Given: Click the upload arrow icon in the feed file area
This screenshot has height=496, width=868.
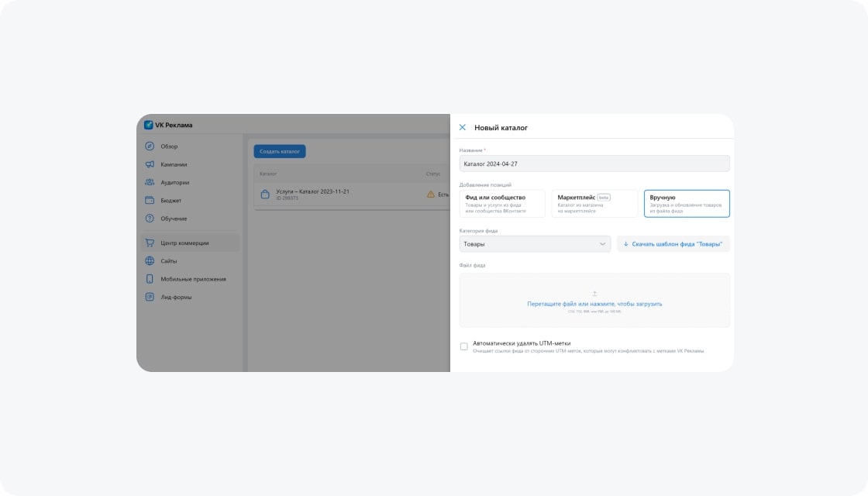Looking at the screenshot, I should (x=594, y=294).
